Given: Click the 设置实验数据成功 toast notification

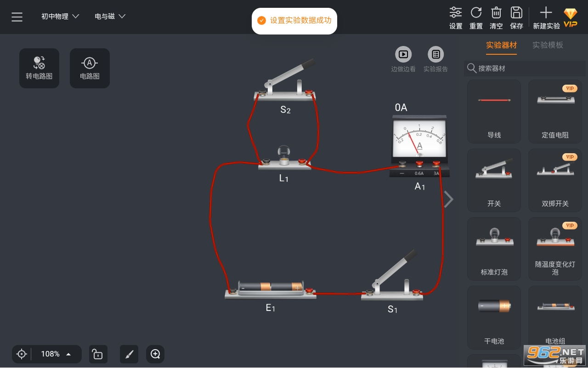Looking at the screenshot, I should tap(294, 20).
